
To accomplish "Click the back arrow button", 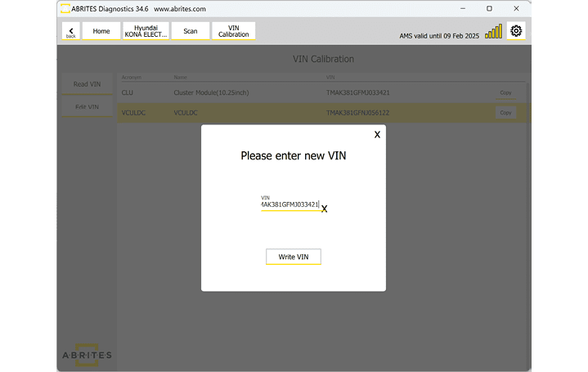I will (71, 31).
